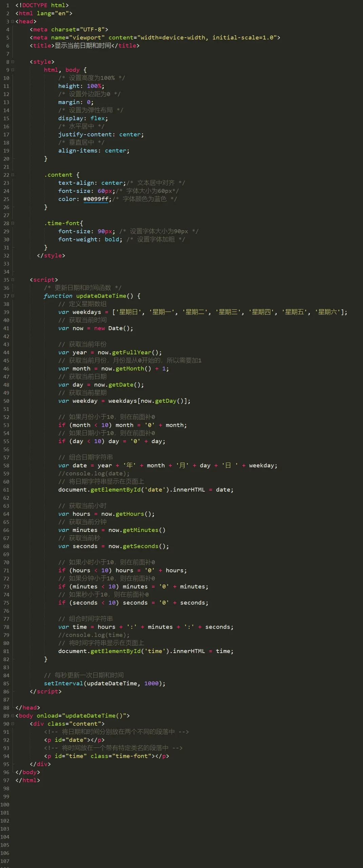The height and width of the screenshot is (868, 363).
Task: Click the lang="en" attribute
Action: tap(53, 14)
